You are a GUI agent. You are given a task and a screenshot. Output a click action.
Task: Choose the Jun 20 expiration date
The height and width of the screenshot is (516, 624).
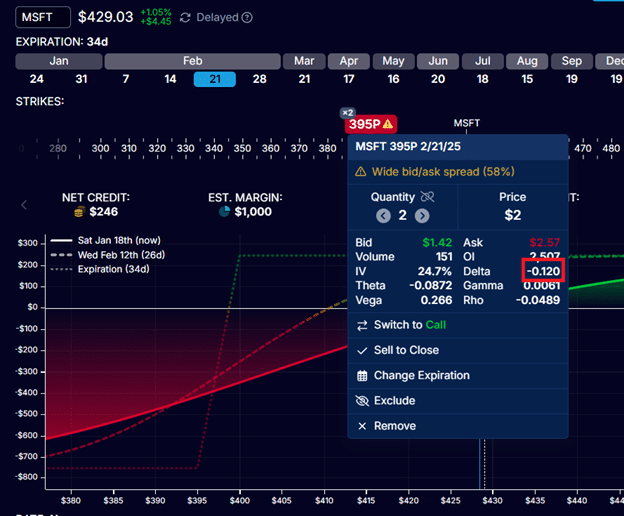coord(438,79)
